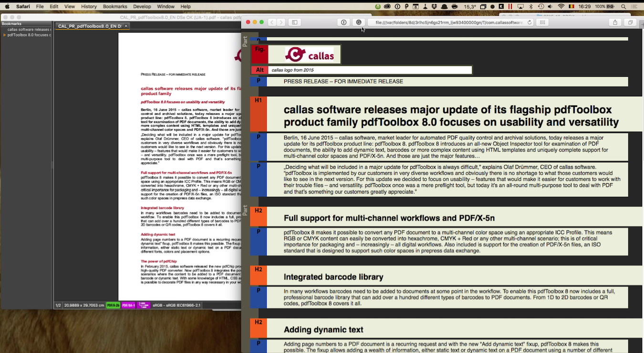644x353 pixels.
Task: Go forward with Safari's forward arrow
Action: pyautogui.click(x=281, y=22)
